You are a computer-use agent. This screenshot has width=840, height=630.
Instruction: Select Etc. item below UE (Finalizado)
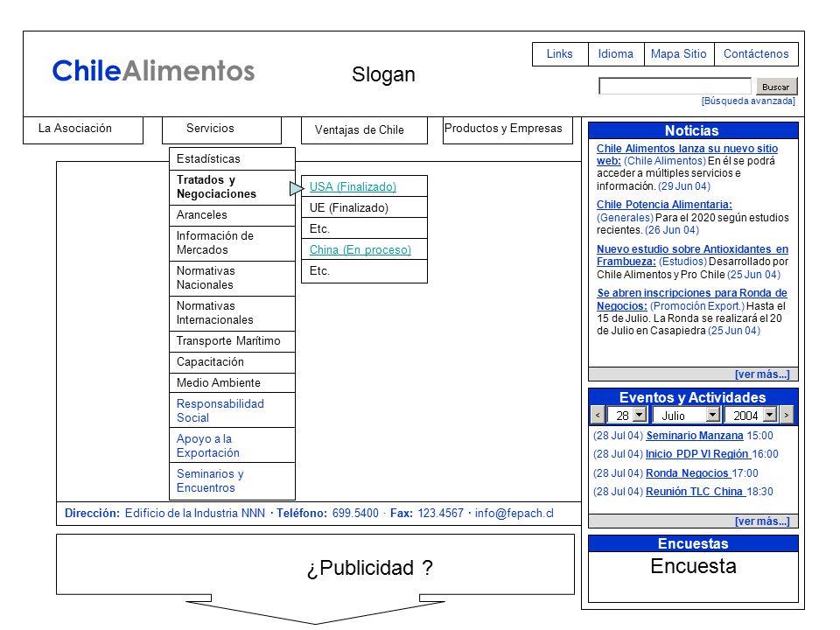click(x=364, y=228)
